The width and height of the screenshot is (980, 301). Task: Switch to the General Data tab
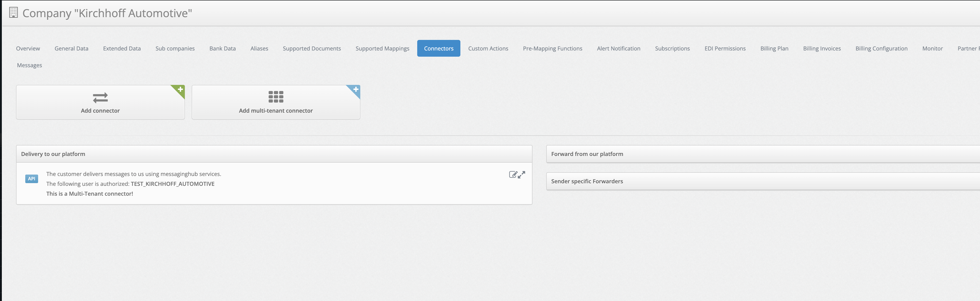(71, 48)
